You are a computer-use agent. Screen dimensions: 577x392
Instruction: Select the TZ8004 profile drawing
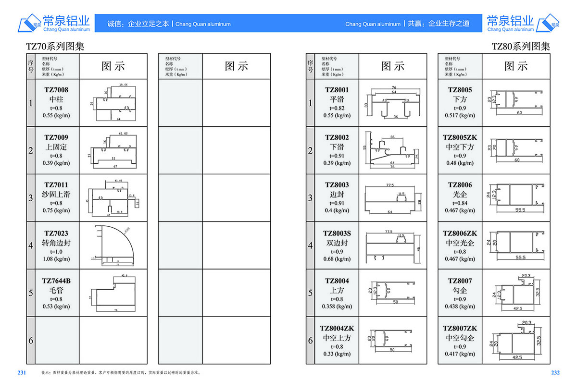coord(391,293)
